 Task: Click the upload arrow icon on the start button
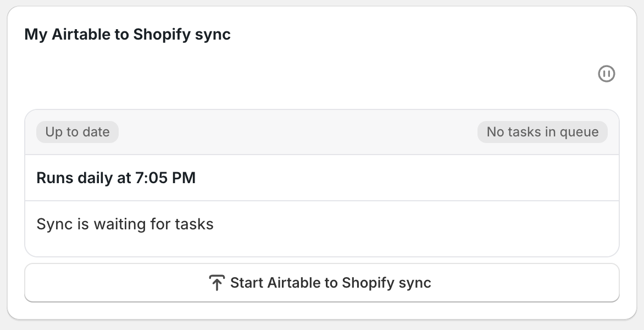point(216,282)
